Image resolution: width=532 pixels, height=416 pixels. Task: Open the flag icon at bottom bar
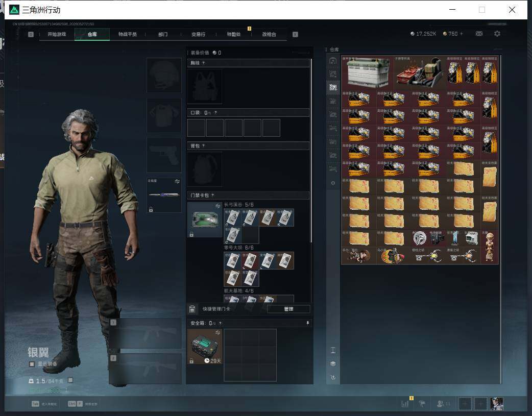(x=422, y=403)
